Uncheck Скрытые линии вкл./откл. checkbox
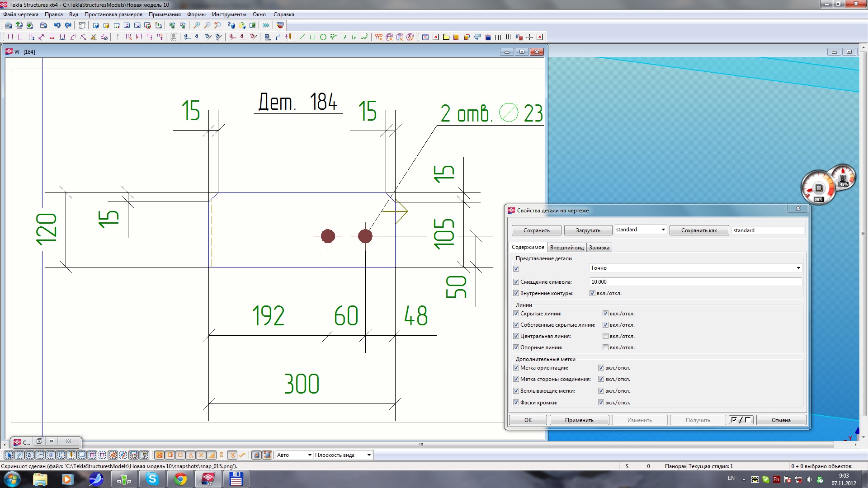The width and height of the screenshot is (868, 488). coord(605,314)
